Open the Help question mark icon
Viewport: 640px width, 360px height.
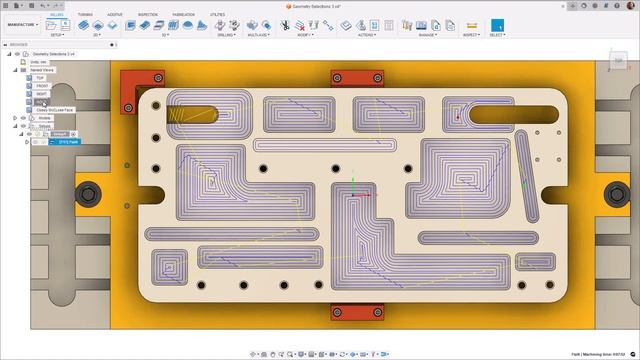click(617, 6)
